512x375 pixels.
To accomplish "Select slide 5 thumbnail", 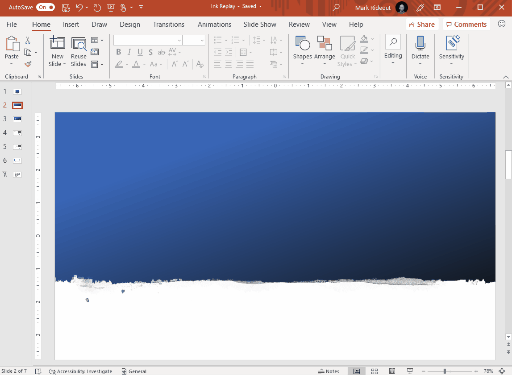I will [x=17, y=147].
